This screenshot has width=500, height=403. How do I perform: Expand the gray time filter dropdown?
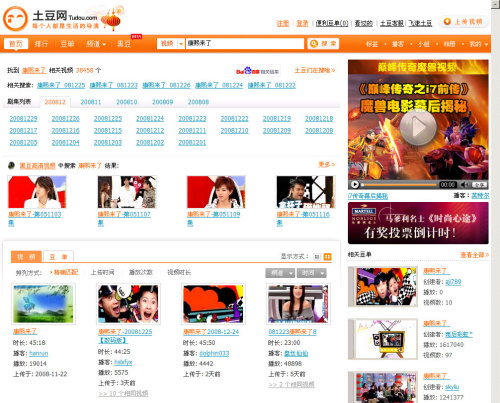[312, 273]
